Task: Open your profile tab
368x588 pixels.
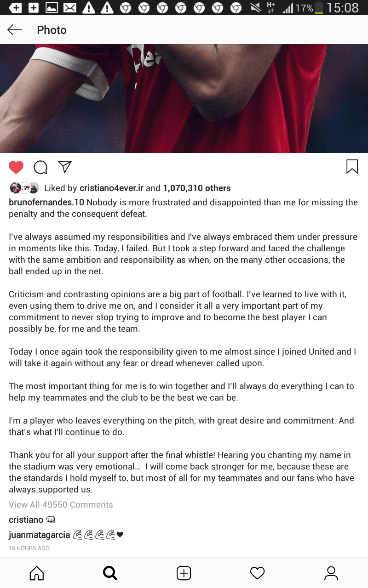Action: pyautogui.click(x=331, y=573)
